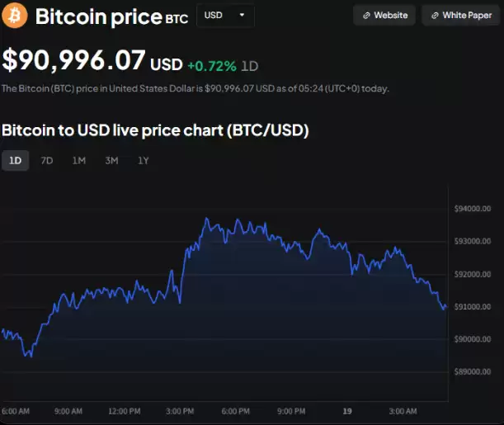Show the 3M price chart
Viewport: 504px width, 425px height.
pyautogui.click(x=111, y=161)
